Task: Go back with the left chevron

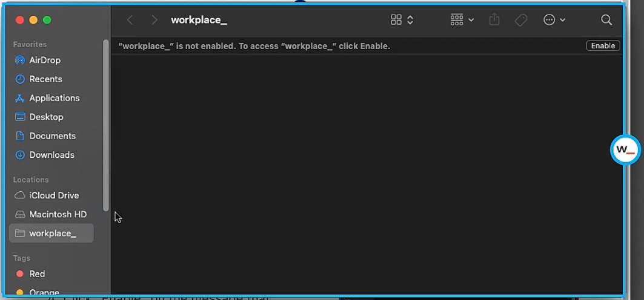Action: [130, 20]
